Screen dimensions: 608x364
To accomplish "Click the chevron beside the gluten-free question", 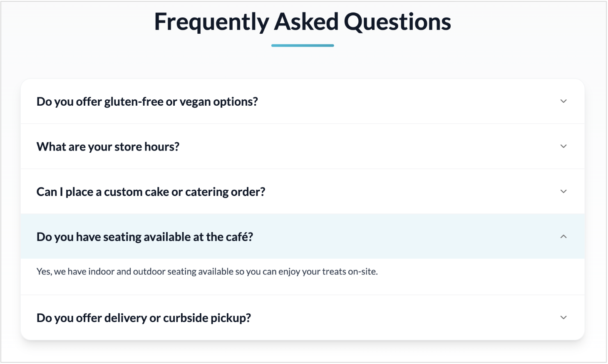I will click(563, 101).
